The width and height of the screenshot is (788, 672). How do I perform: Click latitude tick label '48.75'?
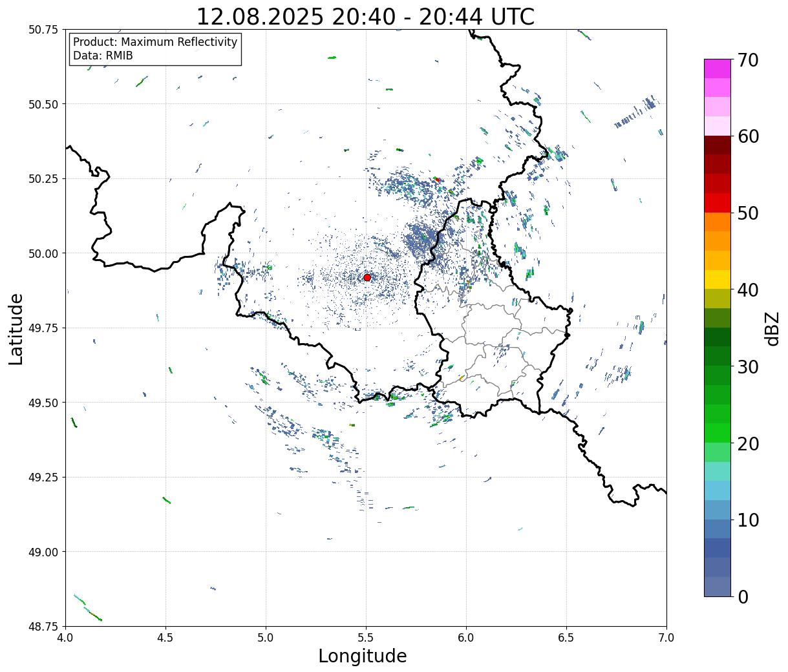44,626
